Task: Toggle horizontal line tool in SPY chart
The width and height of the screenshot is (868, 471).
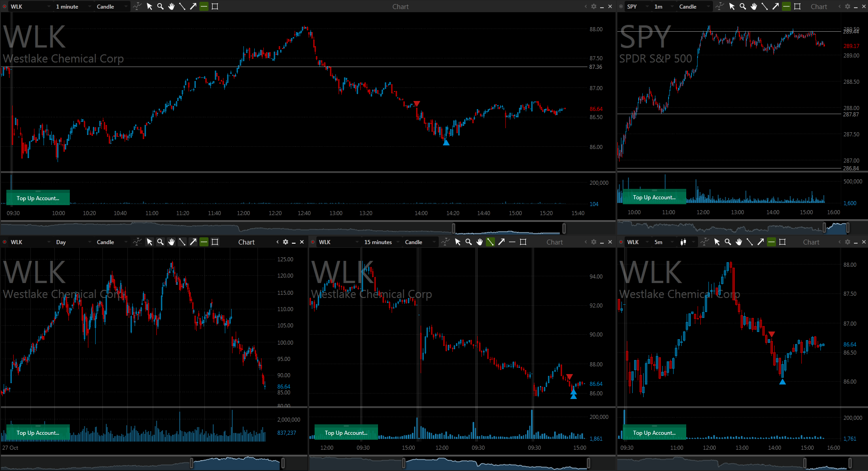Action: 786,6
